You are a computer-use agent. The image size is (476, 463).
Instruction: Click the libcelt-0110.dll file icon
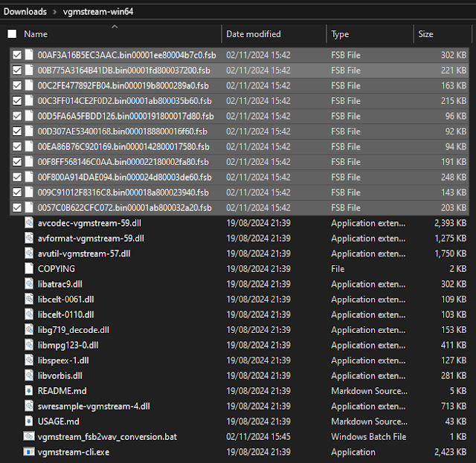pos(29,314)
